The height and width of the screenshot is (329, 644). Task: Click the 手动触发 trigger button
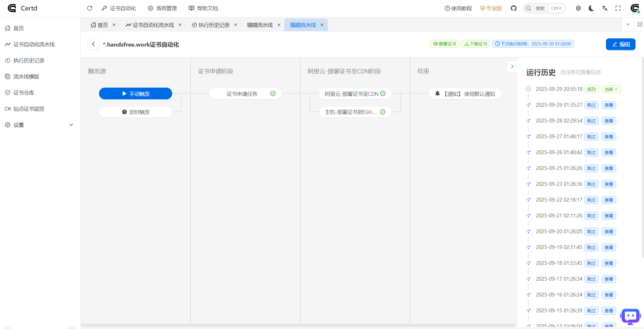coord(136,93)
